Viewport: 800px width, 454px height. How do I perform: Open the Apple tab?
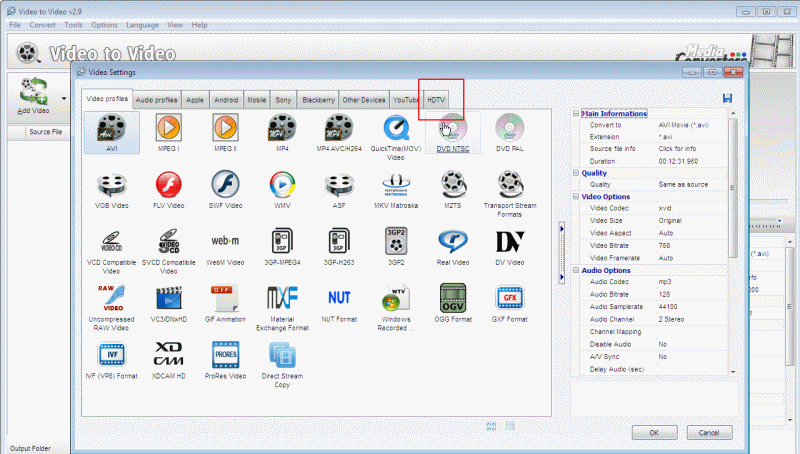[195, 100]
